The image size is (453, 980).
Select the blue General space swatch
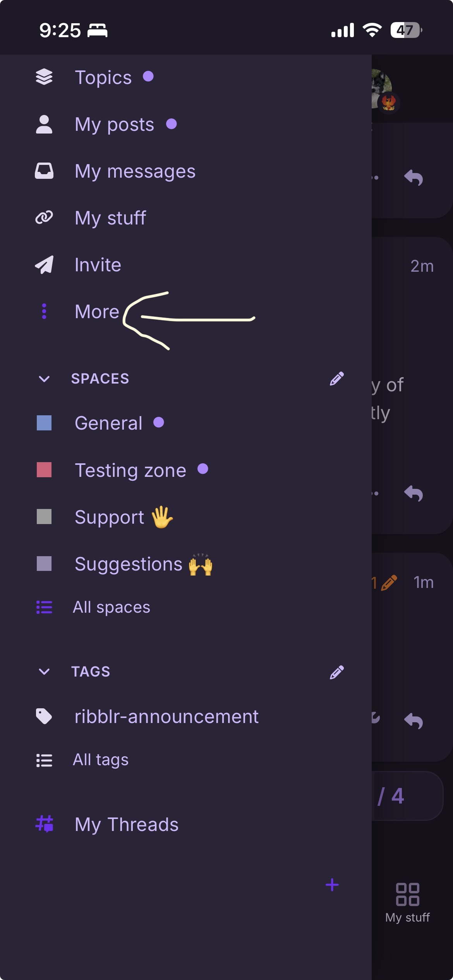[44, 423]
